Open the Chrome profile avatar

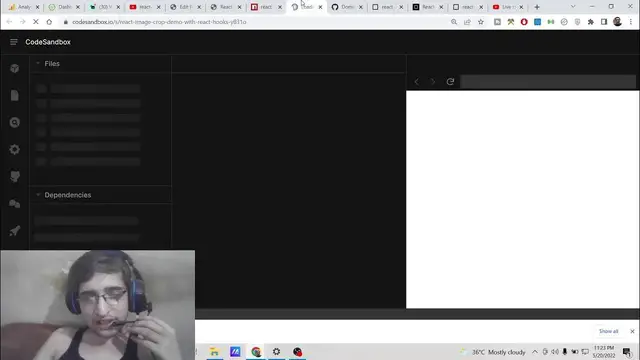tap(618, 22)
